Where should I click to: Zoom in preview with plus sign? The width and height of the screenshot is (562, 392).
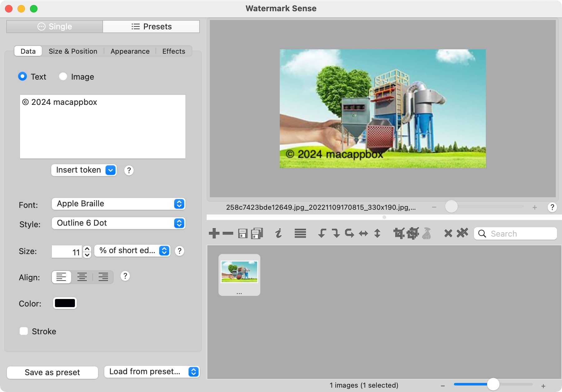[535, 207]
